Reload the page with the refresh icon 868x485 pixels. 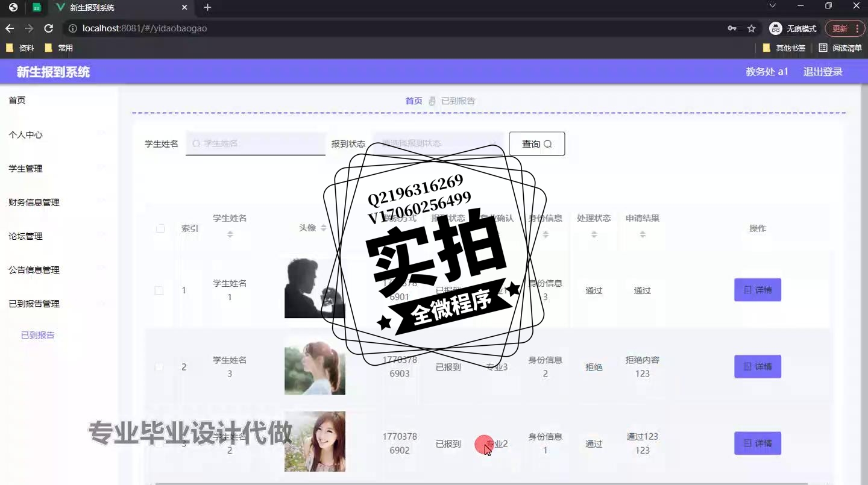coord(49,28)
